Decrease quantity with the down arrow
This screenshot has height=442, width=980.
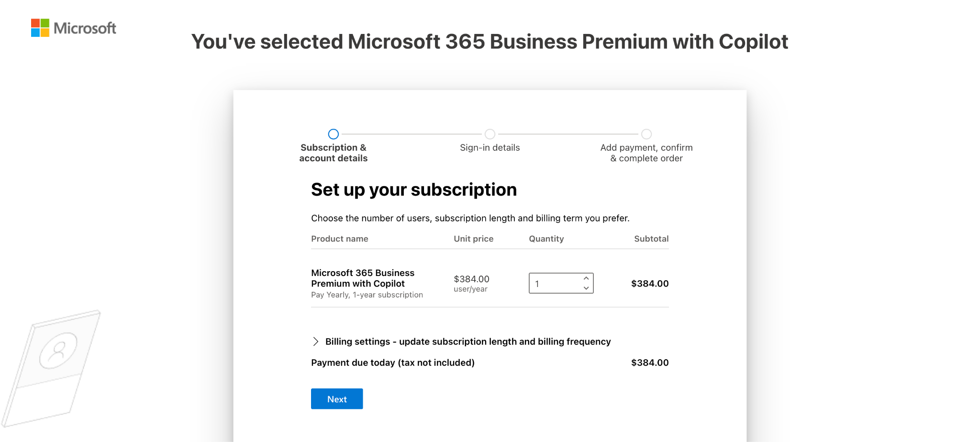[x=586, y=288]
